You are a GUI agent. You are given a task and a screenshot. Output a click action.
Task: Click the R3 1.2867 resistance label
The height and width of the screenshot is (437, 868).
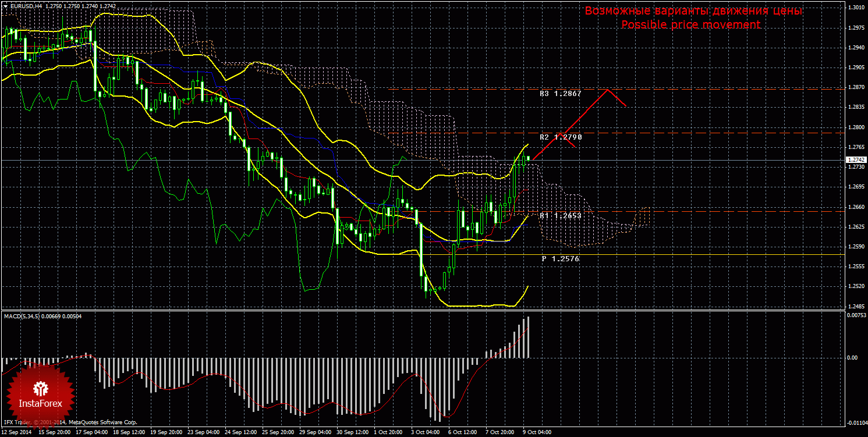coord(561,93)
